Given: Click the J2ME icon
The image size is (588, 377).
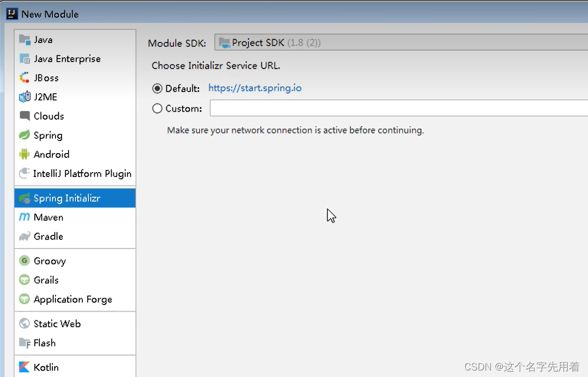Looking at the screenshot, I should coord(25,97).
